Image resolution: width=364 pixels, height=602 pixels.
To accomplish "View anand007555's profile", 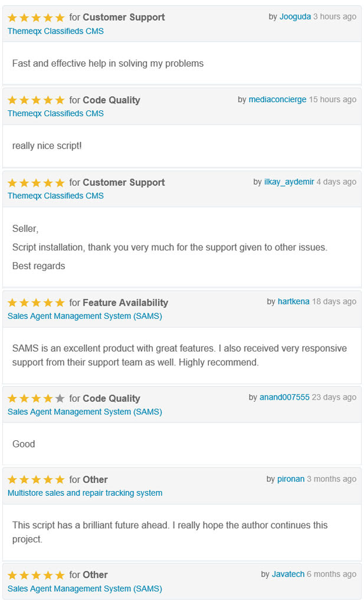I will (x=284, y=397).
